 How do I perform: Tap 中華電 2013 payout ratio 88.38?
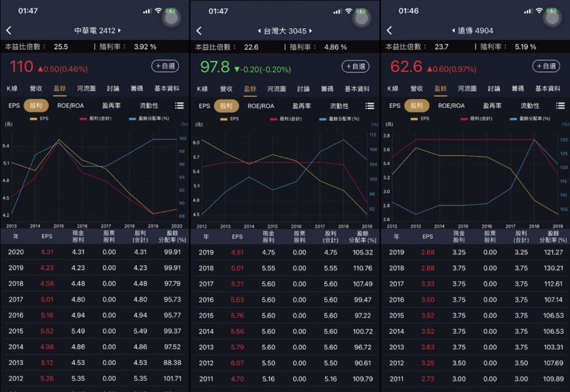[x=172, y=363]
